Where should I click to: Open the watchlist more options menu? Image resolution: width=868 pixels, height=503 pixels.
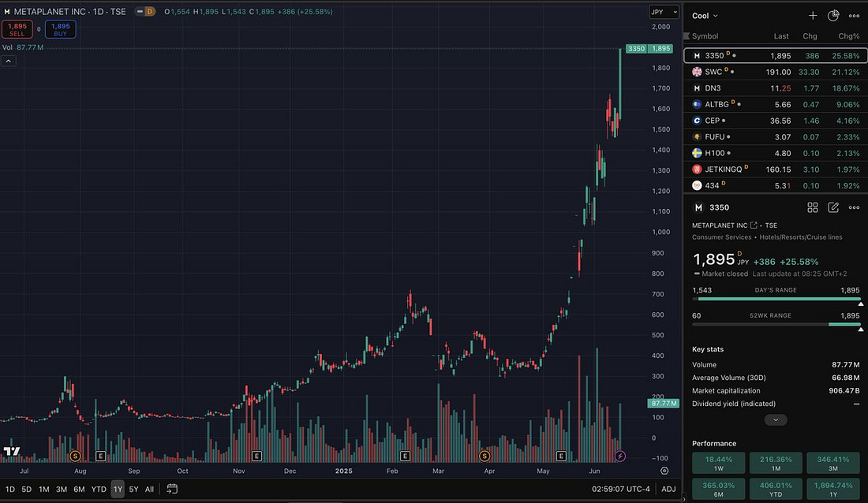854,16
